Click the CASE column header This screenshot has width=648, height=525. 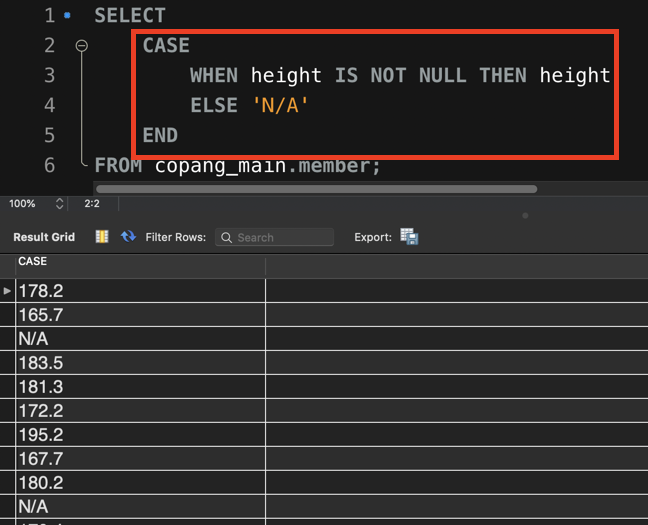click(141, 266)
